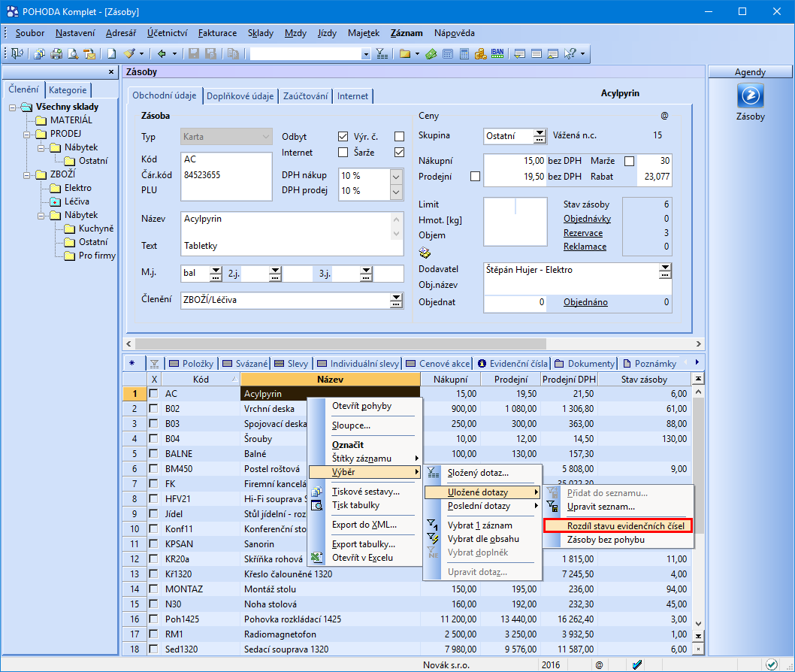Click Export do XML... menu entry
The height and width of the screenshot is (672, 795).
pyautogui.click(x=364, y=525)
